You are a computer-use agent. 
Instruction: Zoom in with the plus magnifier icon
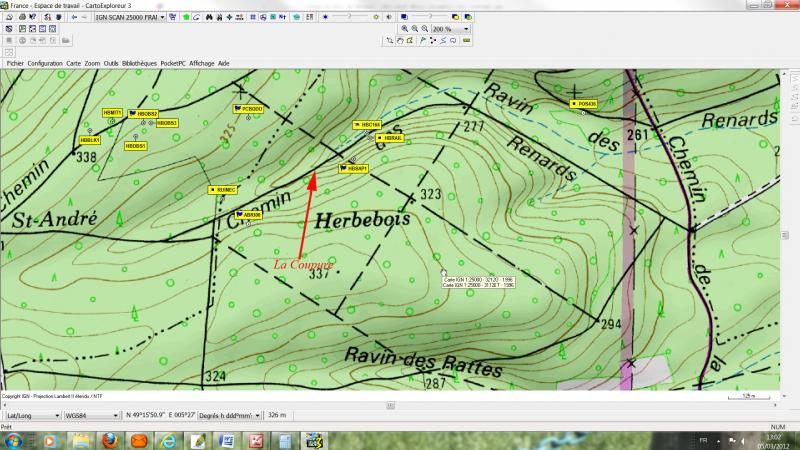tap(405, 29)
